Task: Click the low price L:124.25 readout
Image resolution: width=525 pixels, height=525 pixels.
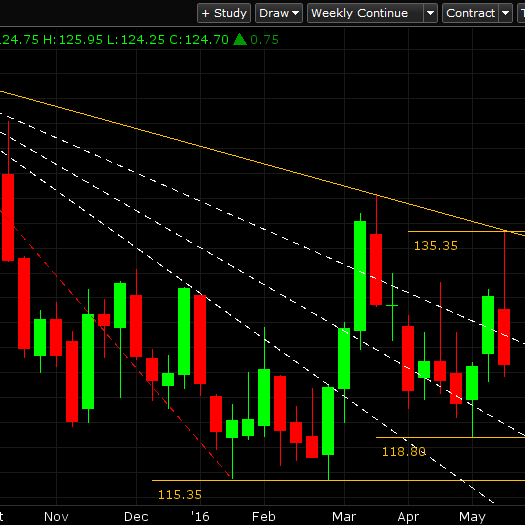Action: click(x=136, y=40)
